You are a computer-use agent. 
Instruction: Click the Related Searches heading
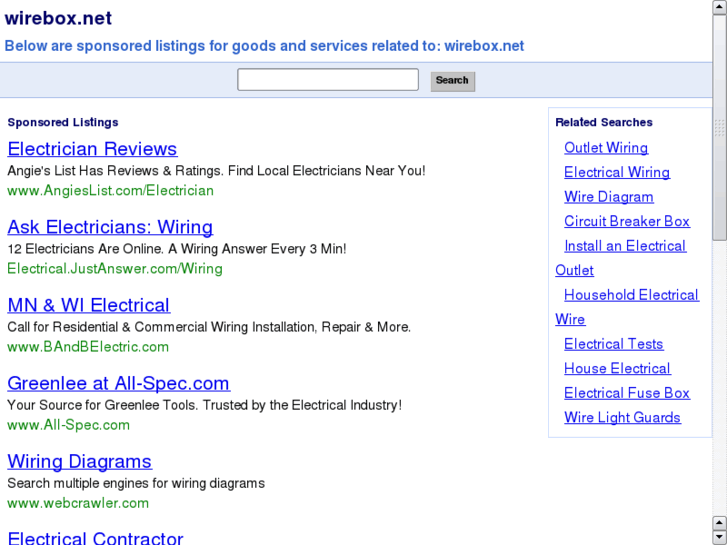(604, 122)
